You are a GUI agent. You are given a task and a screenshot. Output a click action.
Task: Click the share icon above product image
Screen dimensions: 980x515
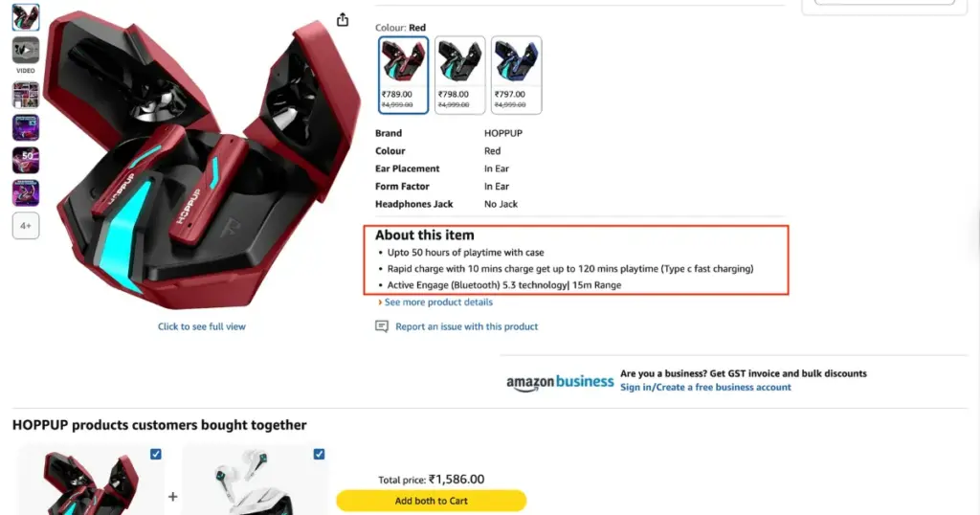[343, 20]
